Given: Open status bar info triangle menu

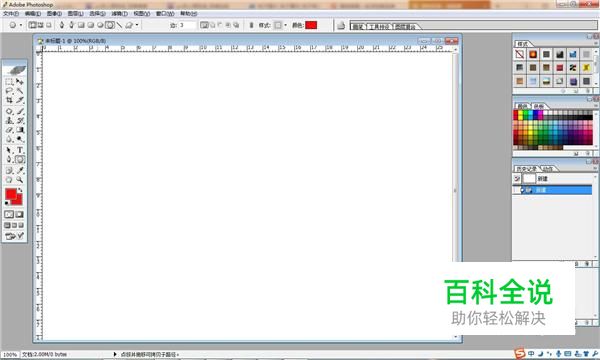Looking at the screenshot, I should (115, 354).
